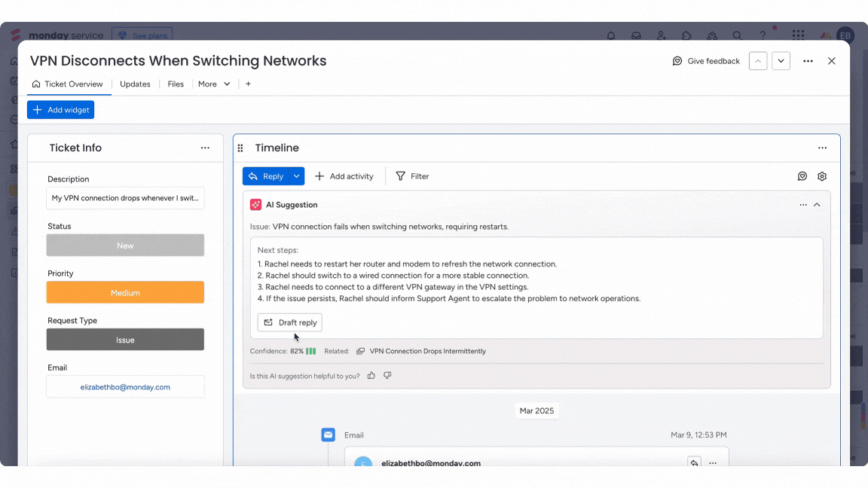
Task: Click the Give feedback link
Action: pos(706,61)
